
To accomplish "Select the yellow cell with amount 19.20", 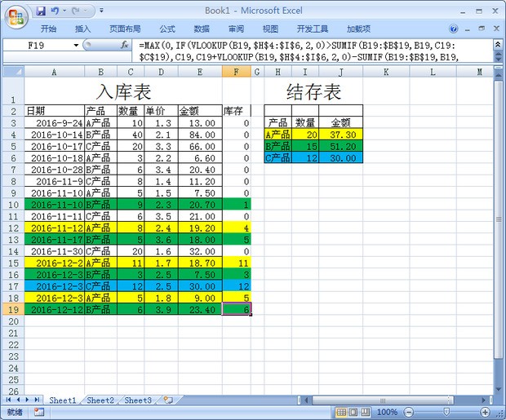I will point(200,228).
